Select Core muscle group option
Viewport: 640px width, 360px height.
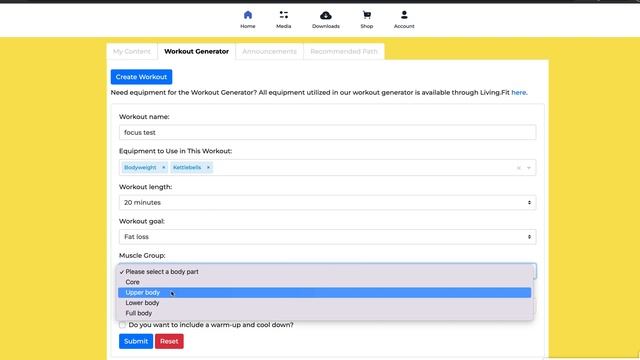[324, 282]
